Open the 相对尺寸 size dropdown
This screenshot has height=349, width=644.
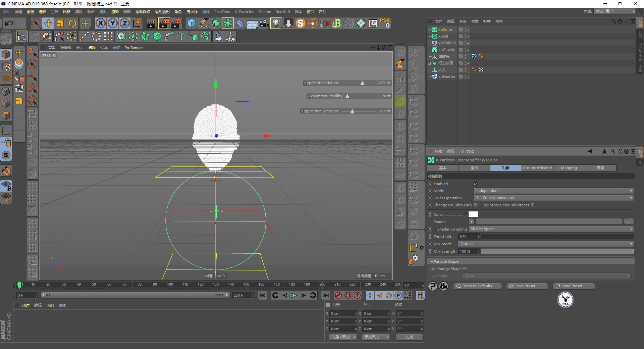click(376, 337)
